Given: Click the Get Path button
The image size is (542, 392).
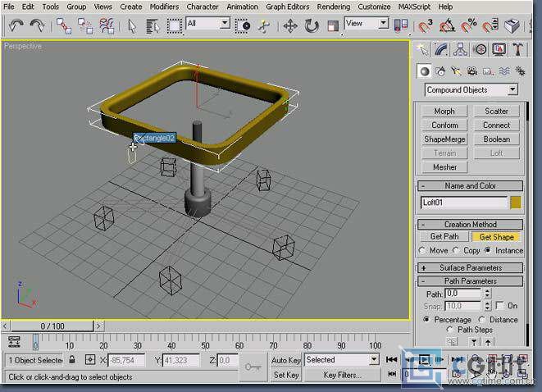Looking at the screenshot, I should (444, 237).
